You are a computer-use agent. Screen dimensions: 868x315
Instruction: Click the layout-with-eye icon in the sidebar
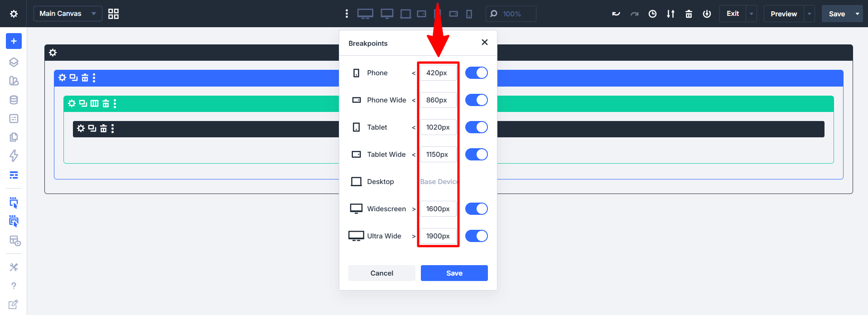click(x=15, y=241)
